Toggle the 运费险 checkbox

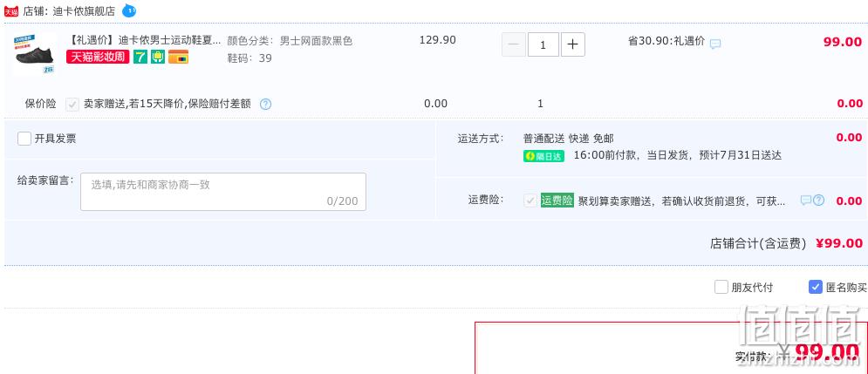(530, 201)
